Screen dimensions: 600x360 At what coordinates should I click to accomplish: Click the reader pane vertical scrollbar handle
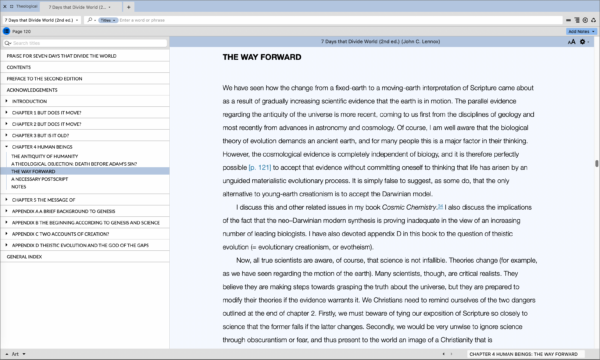click(x=597, y=163)
